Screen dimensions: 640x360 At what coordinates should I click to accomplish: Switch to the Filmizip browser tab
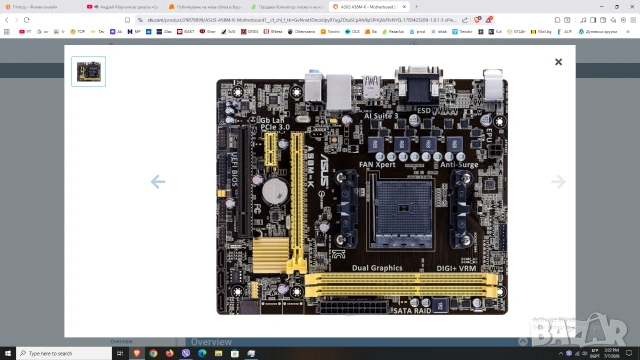41,7
